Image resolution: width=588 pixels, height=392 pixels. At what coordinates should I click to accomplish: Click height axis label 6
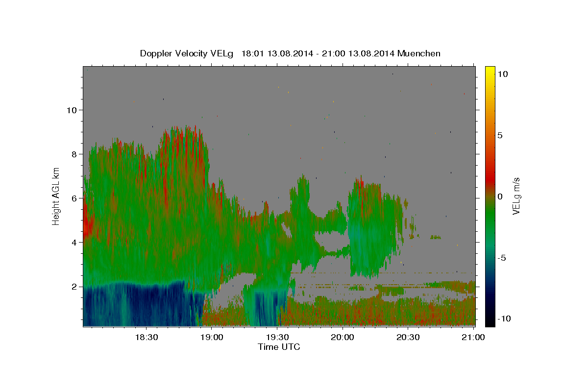(x=75, y=198)
